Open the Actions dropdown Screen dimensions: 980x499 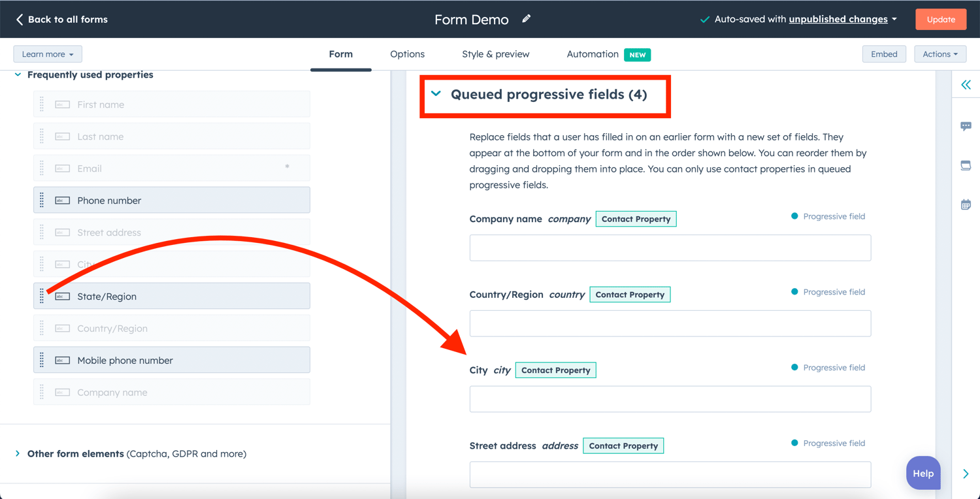(940, 54)
